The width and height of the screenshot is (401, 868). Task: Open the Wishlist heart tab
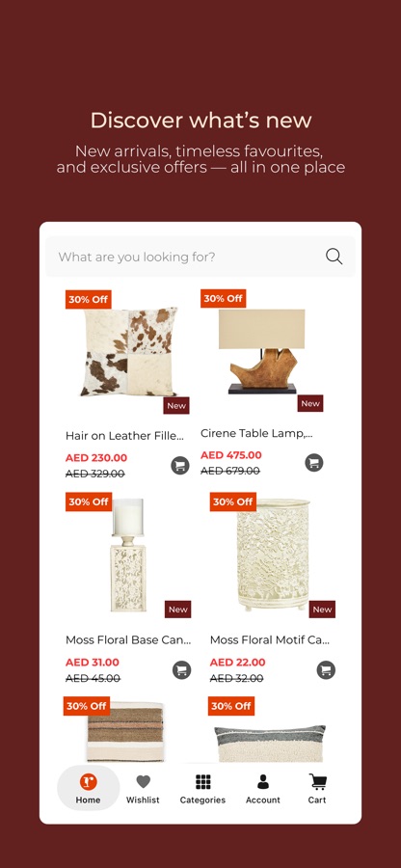pos(143,789)
